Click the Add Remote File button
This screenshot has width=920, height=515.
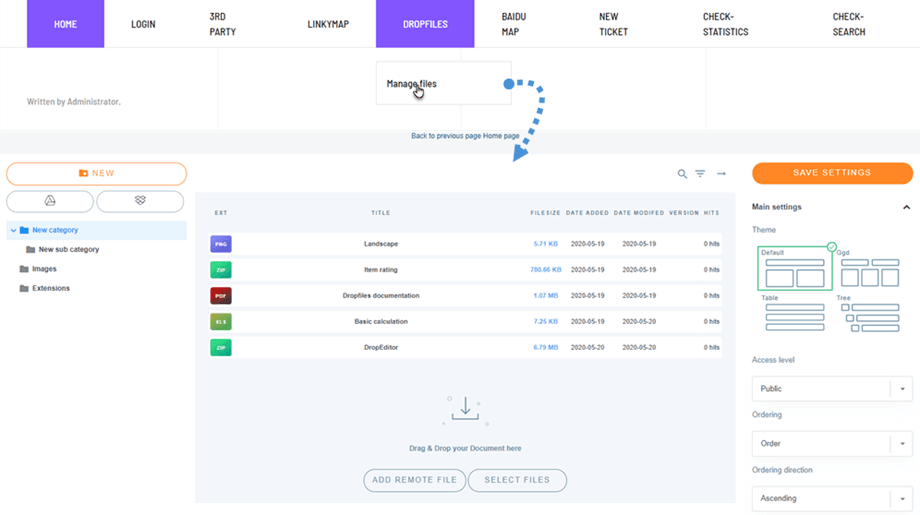pyautogui.click(x=414, y=480)
